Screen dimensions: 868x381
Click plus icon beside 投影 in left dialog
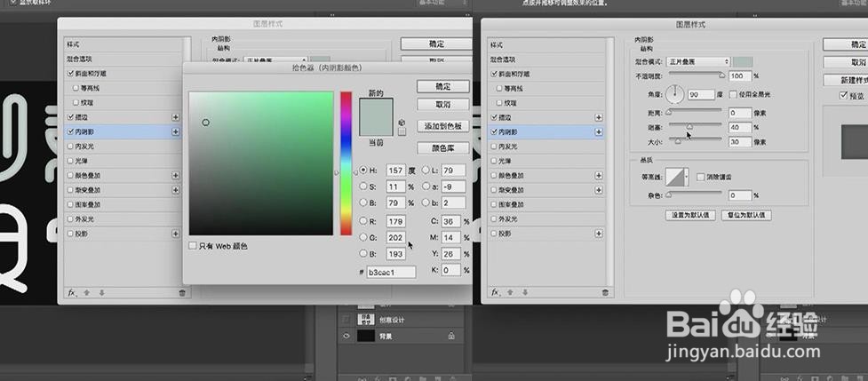coord(176,234)
